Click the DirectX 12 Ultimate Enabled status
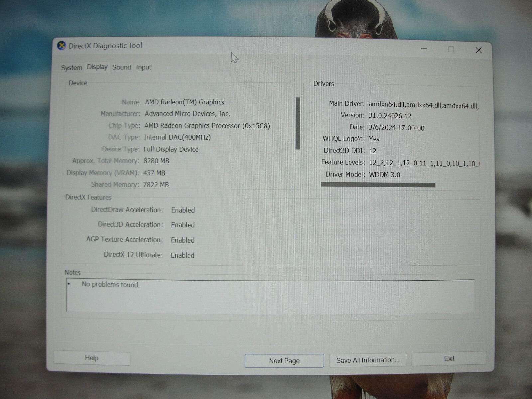 (182, 255)
